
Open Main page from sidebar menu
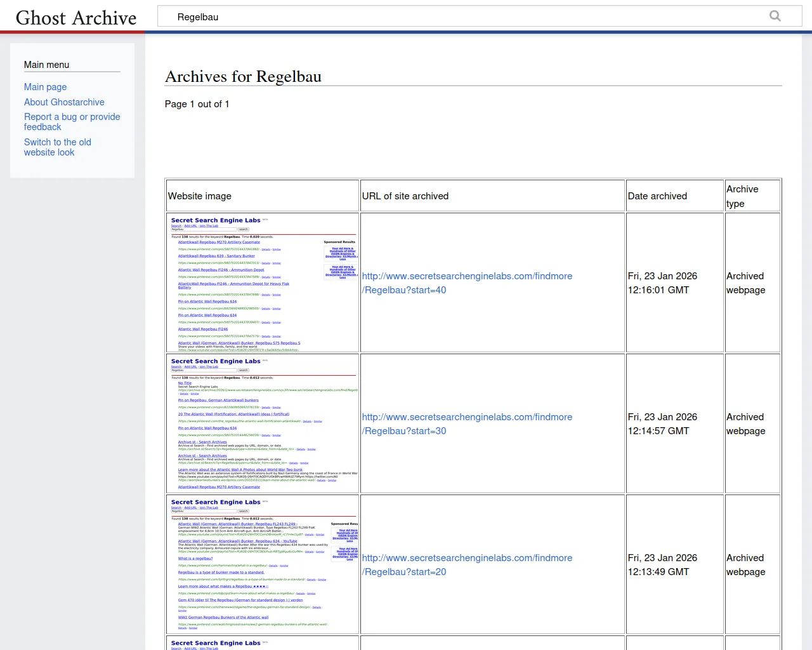pyautogui.click(x=45, y=87)
